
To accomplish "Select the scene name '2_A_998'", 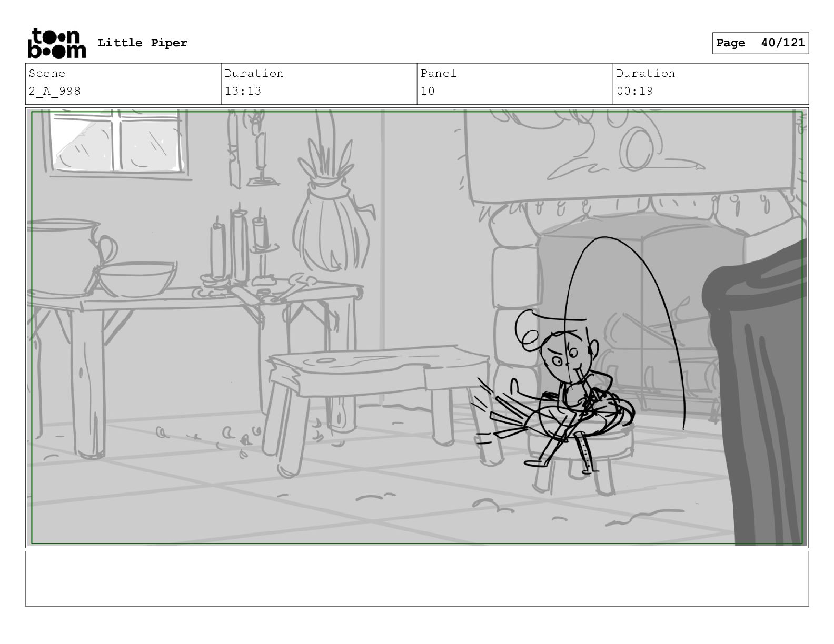I will coord(55,91).
